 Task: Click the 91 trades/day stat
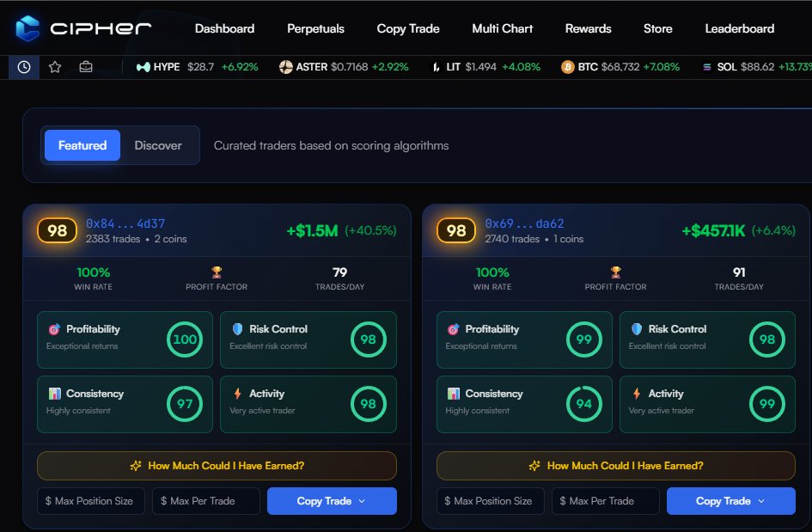tap(739, 278)
